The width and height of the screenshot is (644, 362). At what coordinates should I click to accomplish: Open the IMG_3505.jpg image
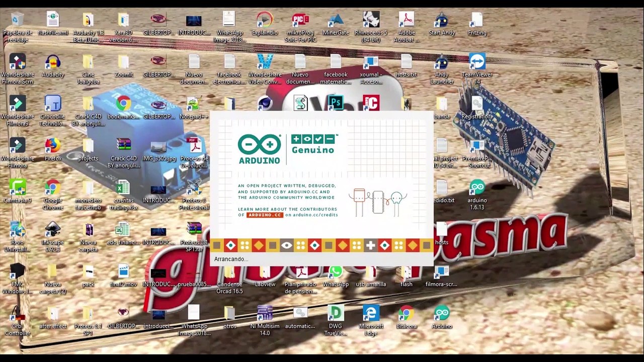[x=158, y=150]
